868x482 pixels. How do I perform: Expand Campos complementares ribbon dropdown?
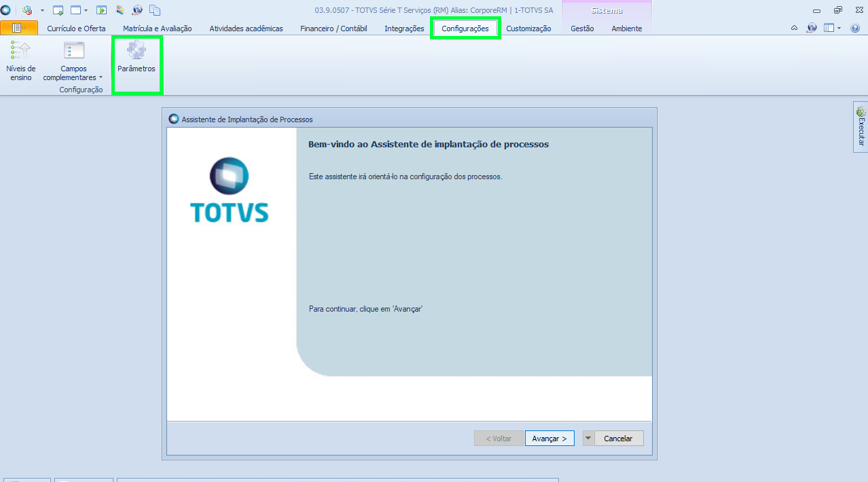point(73,60)
